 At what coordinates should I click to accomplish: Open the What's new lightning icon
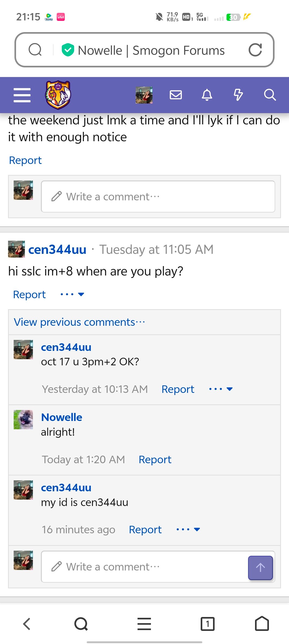point(238,95)
